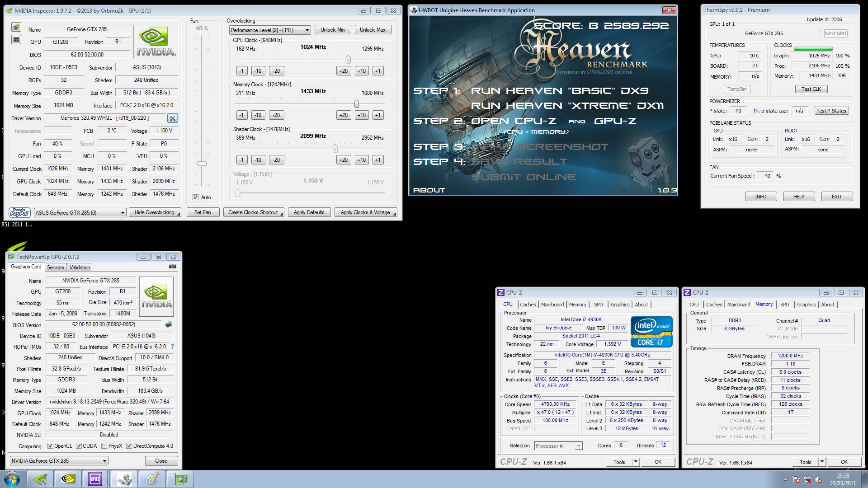868x488 pixels.
Task: Click the Bus Interface question mark icon
Action: [x=172, y=347]
